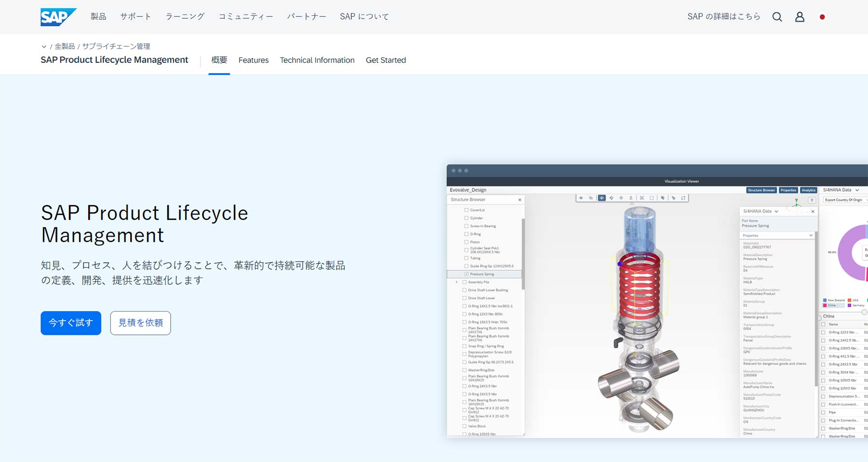Open the user account icon
This screenshot has width=868, height=462.
[x=800, y=17]
